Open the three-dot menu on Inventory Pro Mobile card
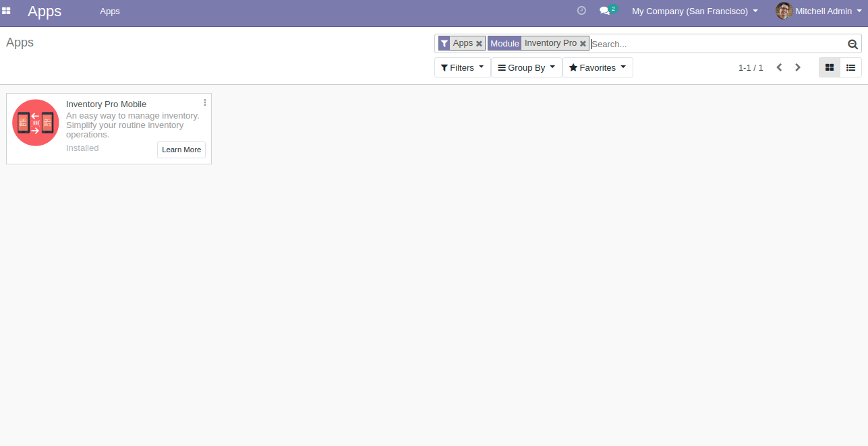Image resolution: width=868 pixels, height=446 pixels. tap(204, 102)
